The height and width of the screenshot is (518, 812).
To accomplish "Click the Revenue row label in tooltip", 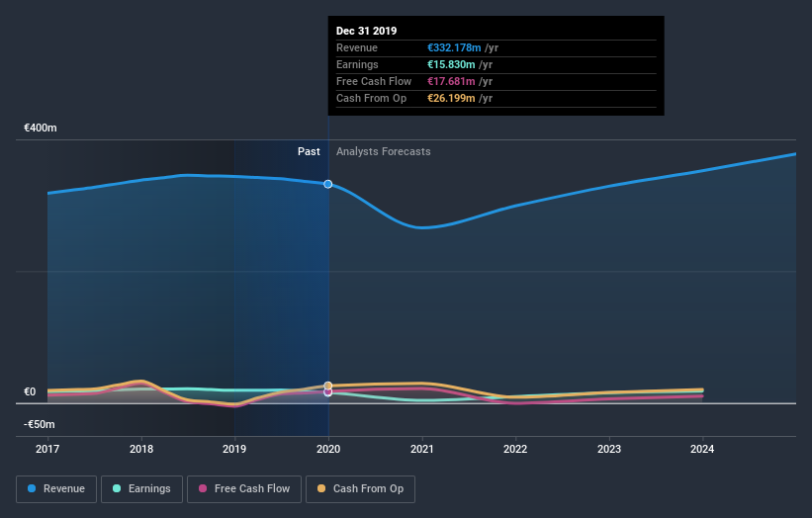I will click(357, 47).
